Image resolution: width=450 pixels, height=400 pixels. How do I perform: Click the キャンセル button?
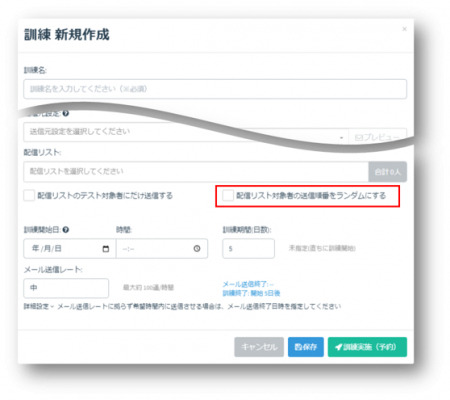259,347
